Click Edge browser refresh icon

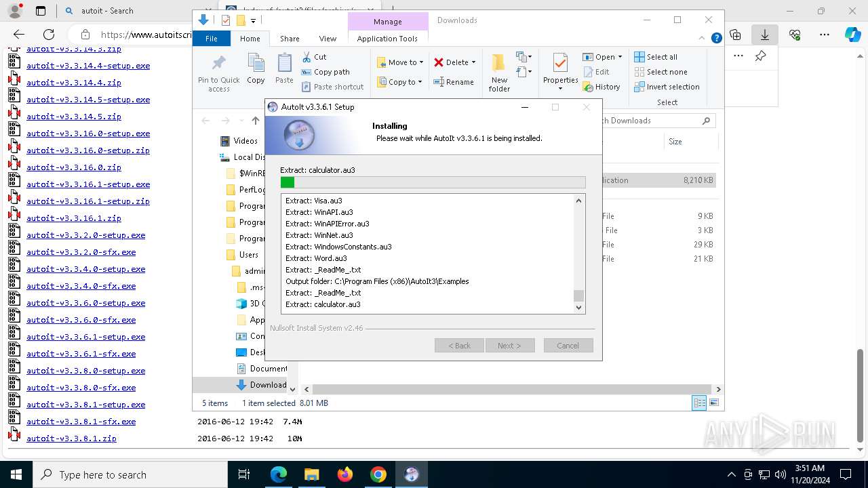[x=49, y=34]
